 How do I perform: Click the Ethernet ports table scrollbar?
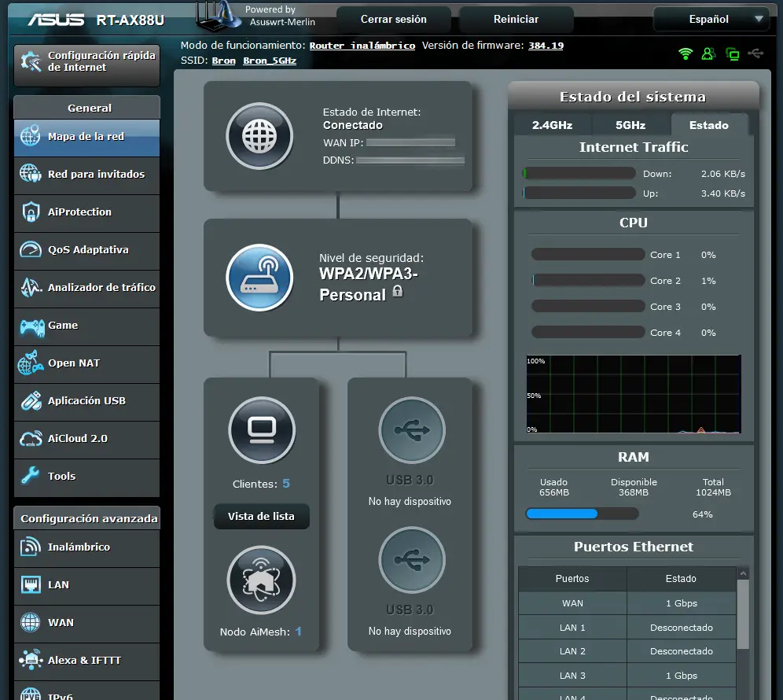tap(743, 613)
